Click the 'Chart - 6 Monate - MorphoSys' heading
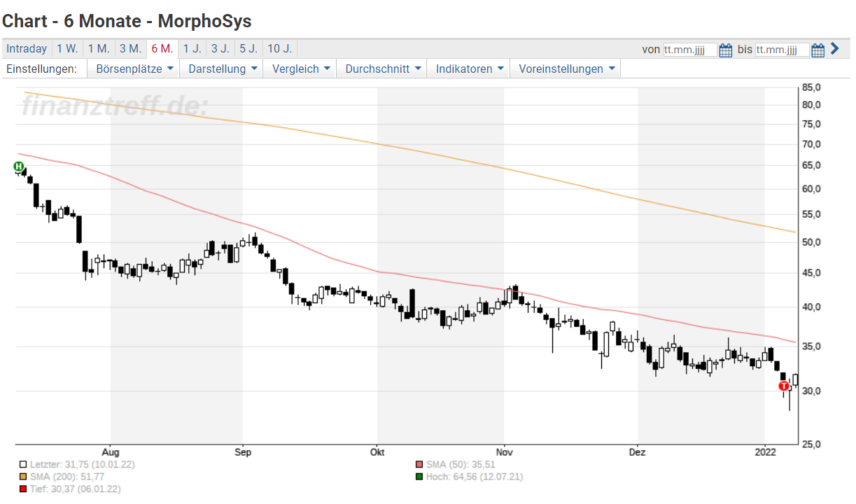The height and width of the screenshot is (504, 856). (x=127, y=21)
